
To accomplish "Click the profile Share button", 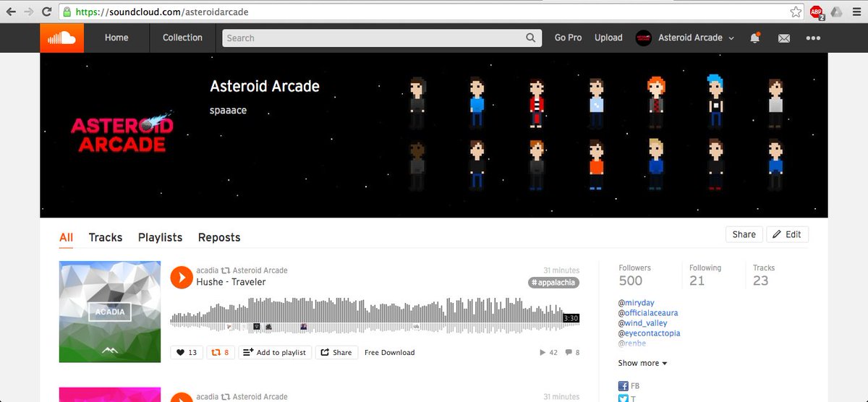I will [x=744, y=234].
